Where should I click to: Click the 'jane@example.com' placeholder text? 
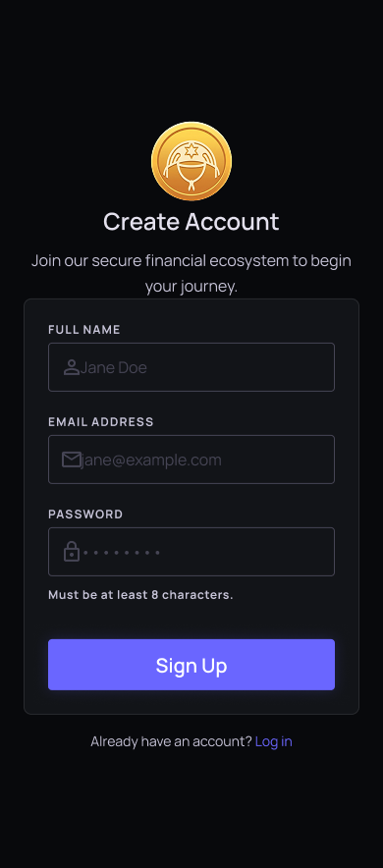click(150, 460)
